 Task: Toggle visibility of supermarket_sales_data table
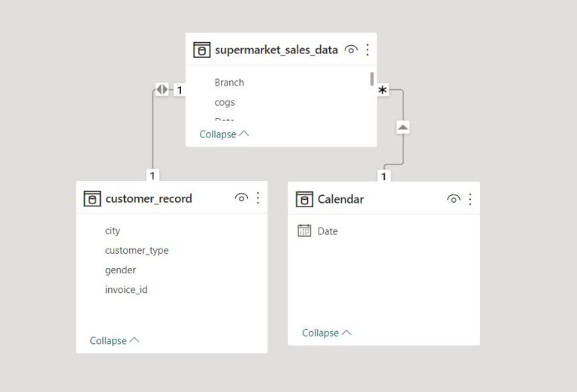pos(351,50)
